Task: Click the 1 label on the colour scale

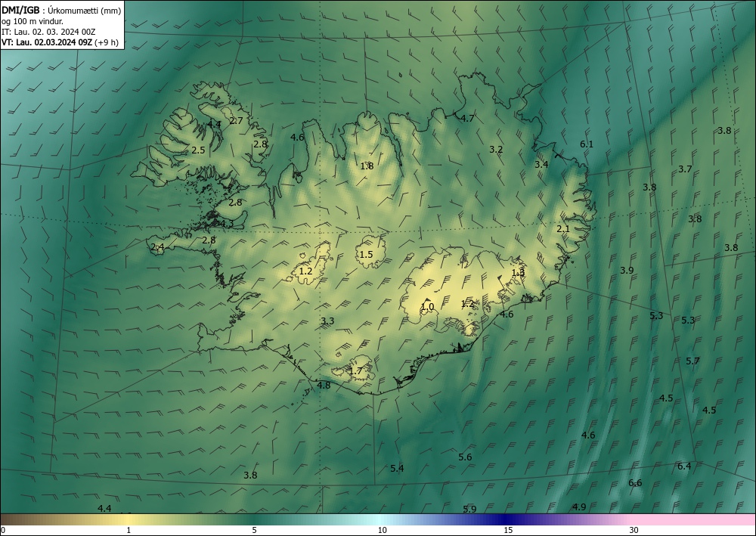Action: click(x=129, y=531)
